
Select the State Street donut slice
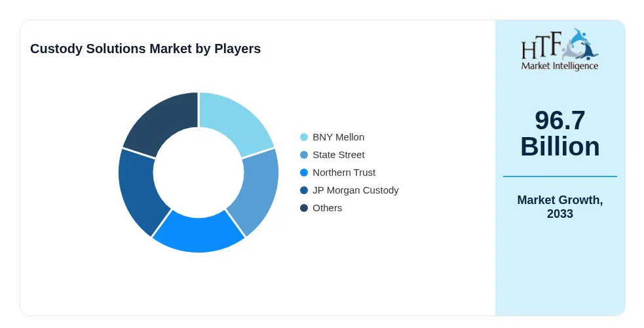pos(256,191)
